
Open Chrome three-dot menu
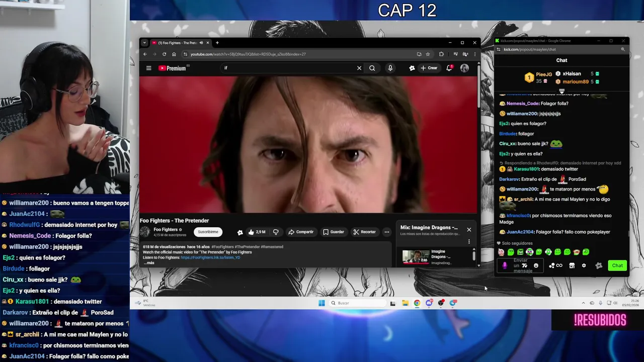474,54
